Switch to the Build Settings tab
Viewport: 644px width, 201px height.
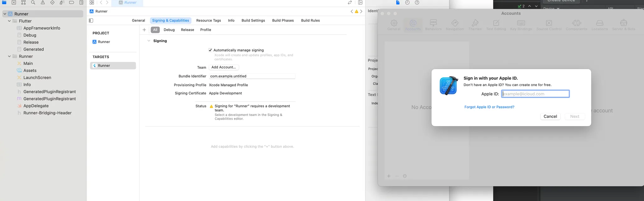tap(253, 20)
